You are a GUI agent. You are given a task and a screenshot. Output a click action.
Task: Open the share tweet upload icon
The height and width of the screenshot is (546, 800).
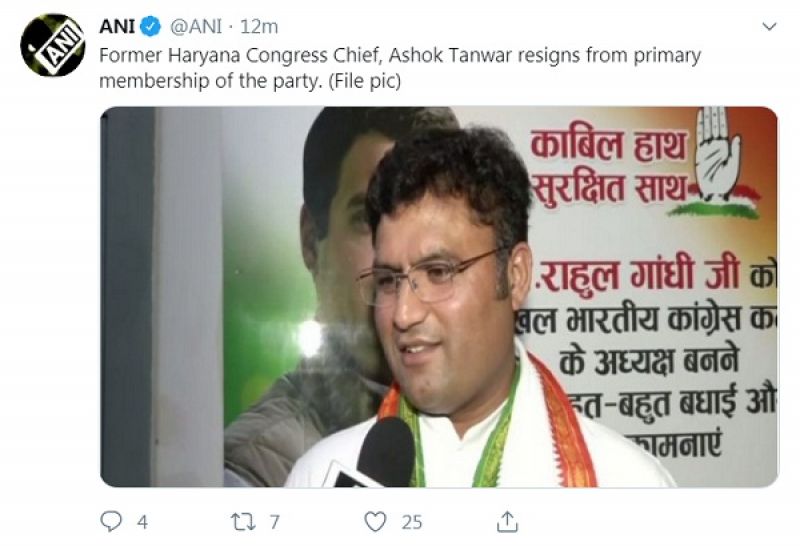[507, 522]
